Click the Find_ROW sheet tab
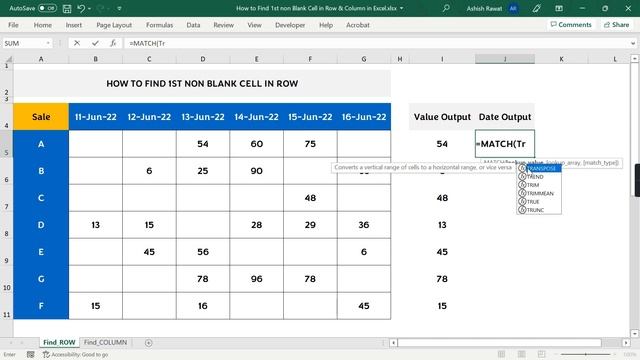This screenshot has width=640, height=360. click(59, 342)
